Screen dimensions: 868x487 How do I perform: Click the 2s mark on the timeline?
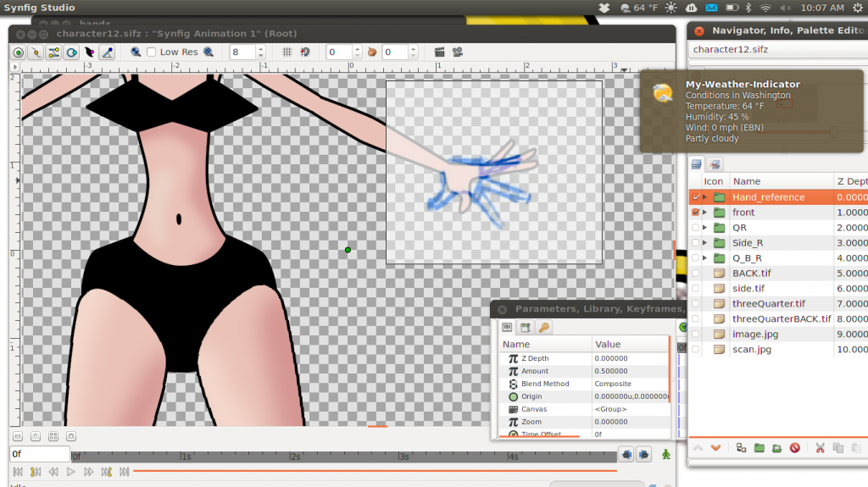(294, 457)
